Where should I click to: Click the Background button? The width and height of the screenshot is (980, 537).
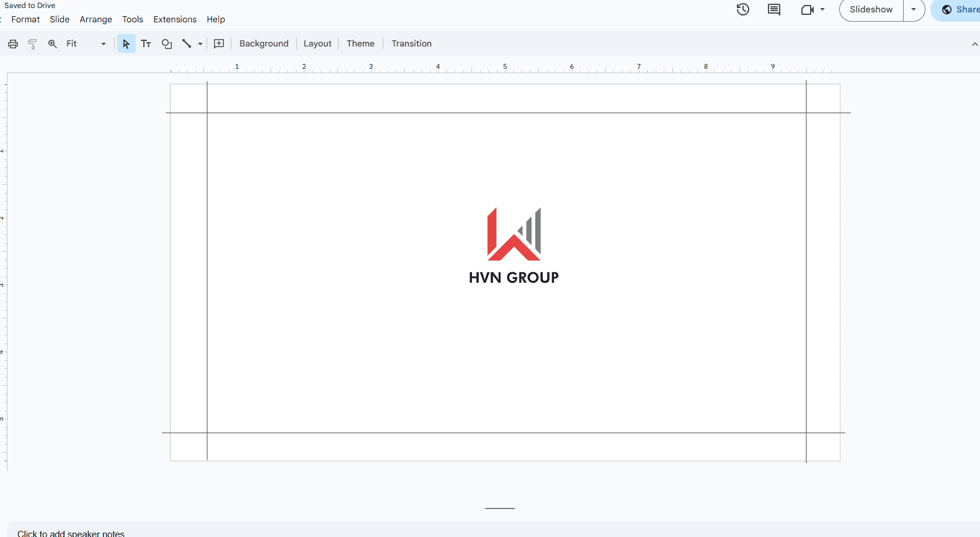point(264,44)
